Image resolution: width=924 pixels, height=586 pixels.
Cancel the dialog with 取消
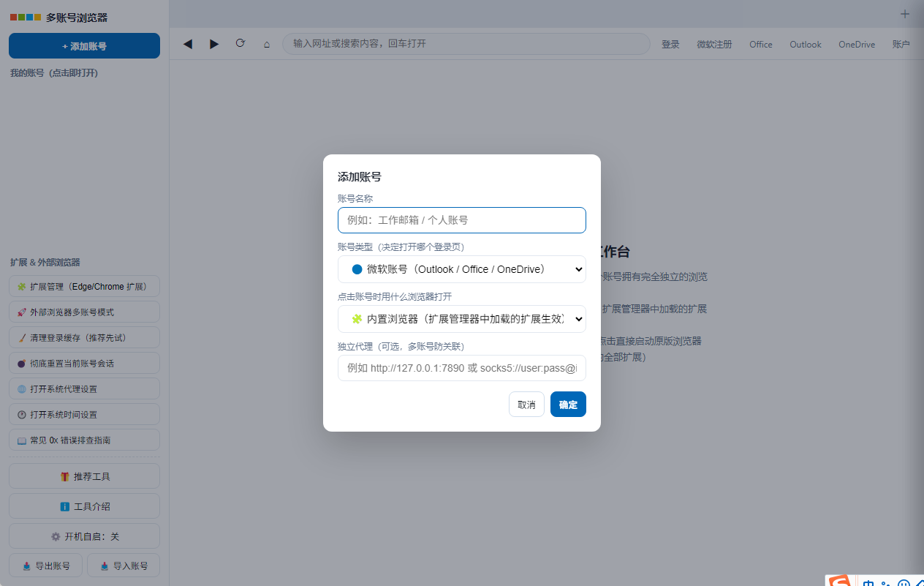[x=526, y=405]
